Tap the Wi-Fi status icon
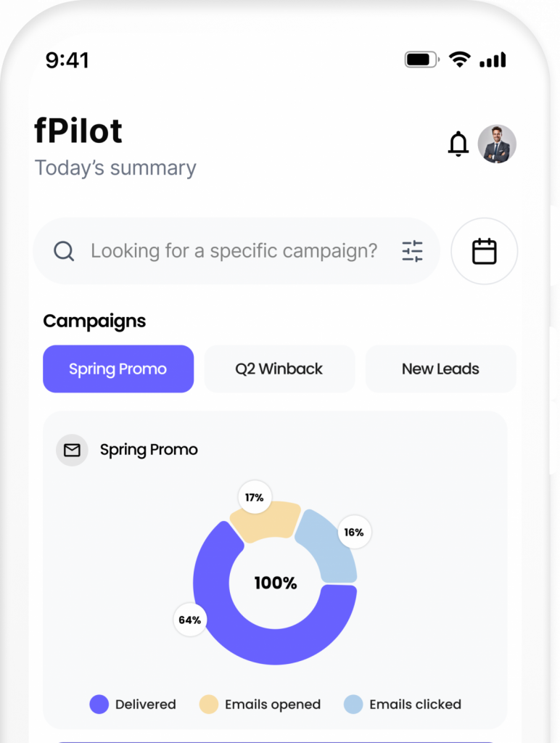 coord(459,59)
